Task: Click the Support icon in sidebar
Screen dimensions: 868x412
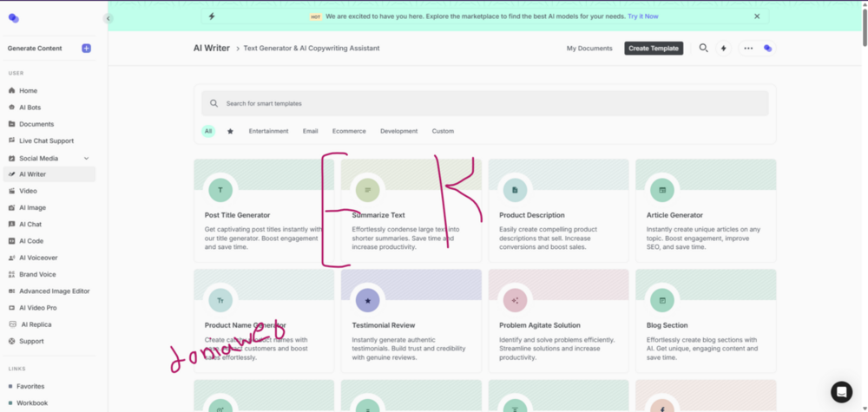Action: [12, 341]
